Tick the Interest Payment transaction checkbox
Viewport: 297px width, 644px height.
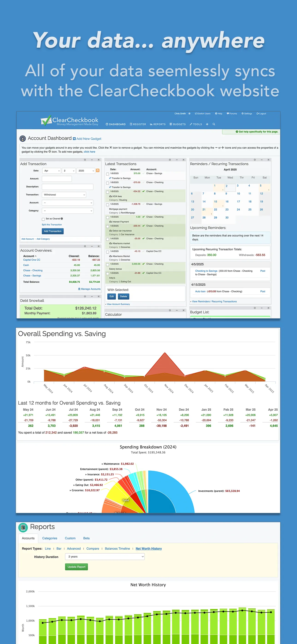point(108,217)
